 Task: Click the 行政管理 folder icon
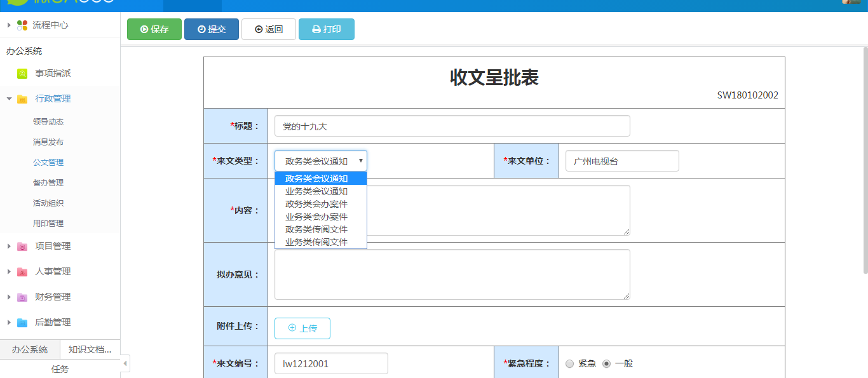[x=22, y=99]
